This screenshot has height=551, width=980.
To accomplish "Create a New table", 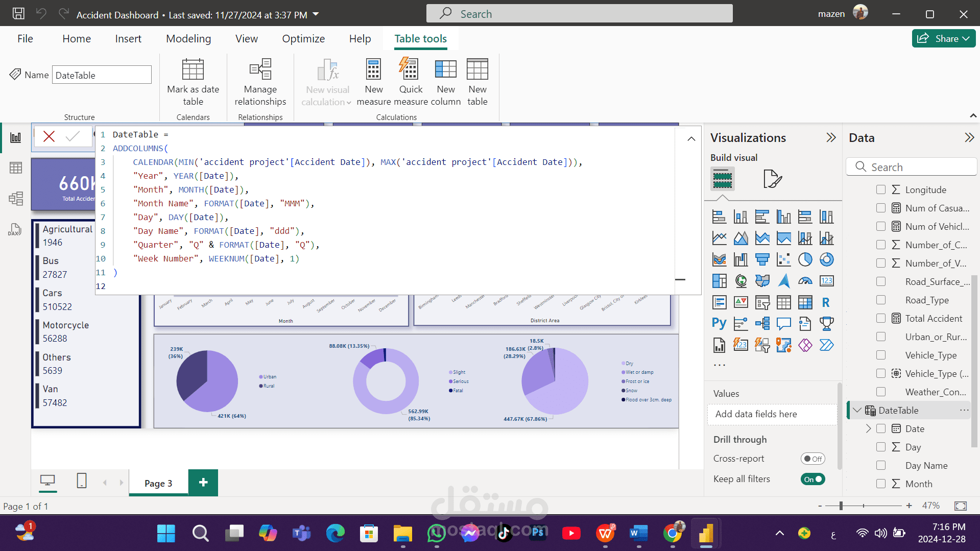I will tap(477, 82).
